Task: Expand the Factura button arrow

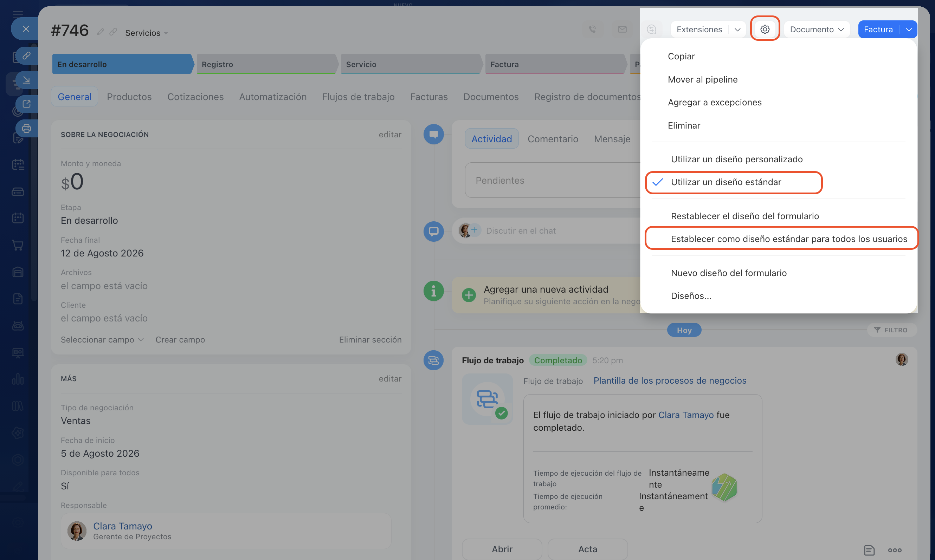Action: (x=909, y=29)
